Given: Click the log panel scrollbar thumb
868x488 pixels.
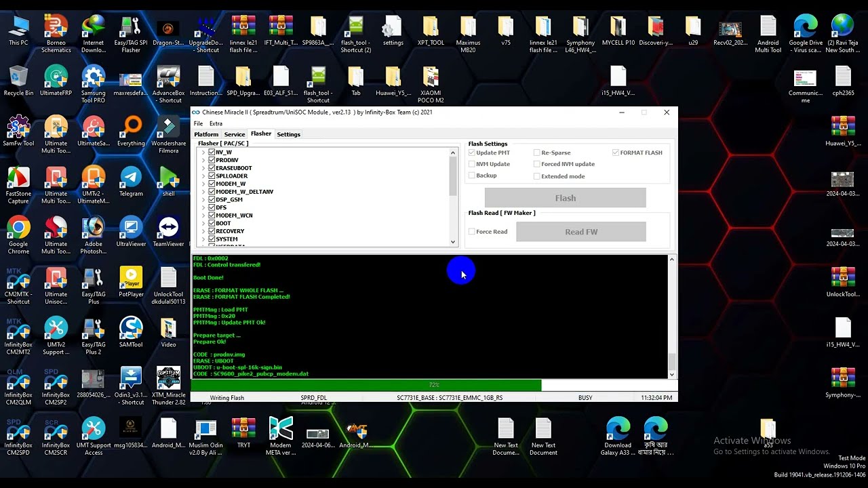Looking at the screenshot, I should tap(672, 361).
